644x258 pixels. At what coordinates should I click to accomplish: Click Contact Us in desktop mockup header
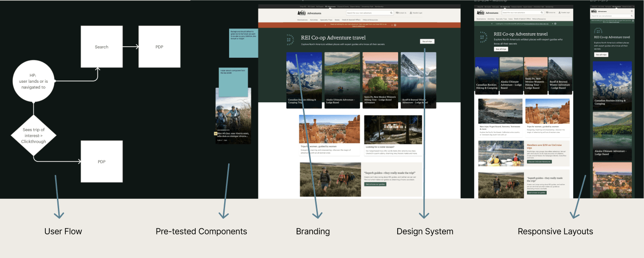click(x=401, y=13)
